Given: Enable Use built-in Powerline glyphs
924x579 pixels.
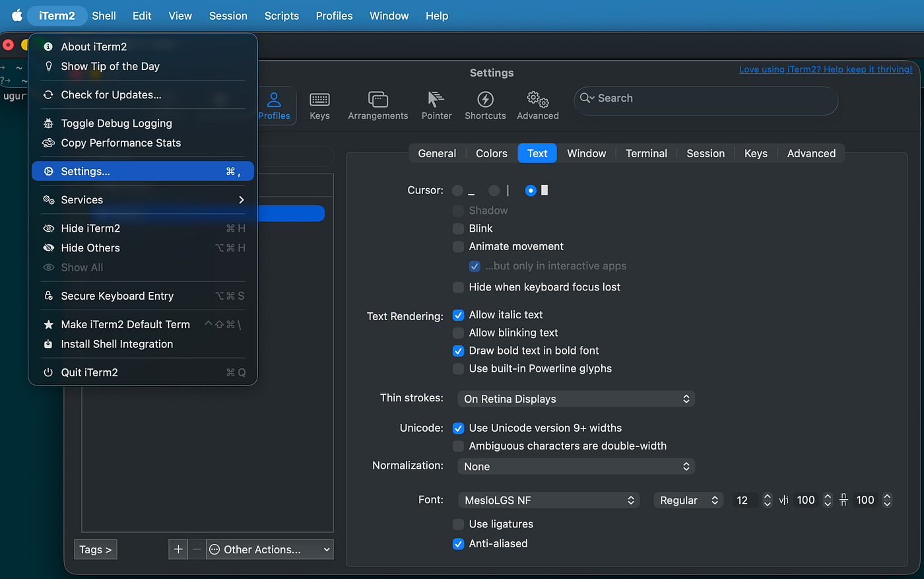Looking at the screenshot, I should pyautogui.click(x=458, y=368).
